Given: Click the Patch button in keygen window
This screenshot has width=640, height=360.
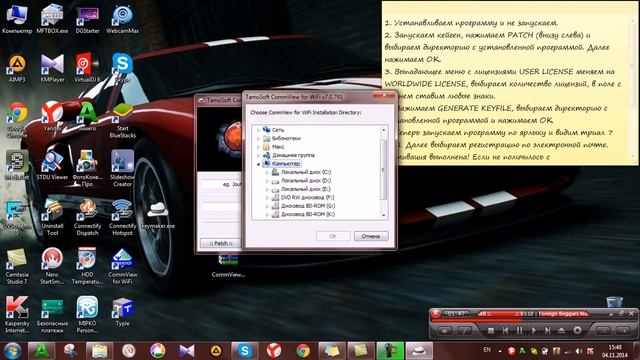Looking at the screenshot, I should tap(221, 243).
